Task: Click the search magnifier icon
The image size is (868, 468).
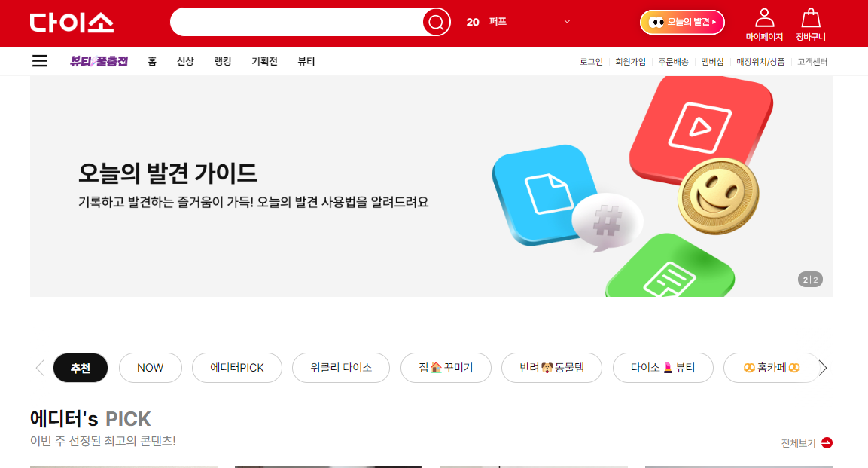Action: pyautogui.click(x=435, y=23)
